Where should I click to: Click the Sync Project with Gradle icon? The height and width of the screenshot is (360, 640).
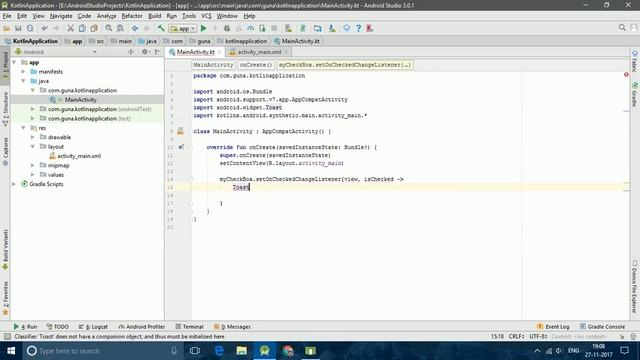coord(303,28)
